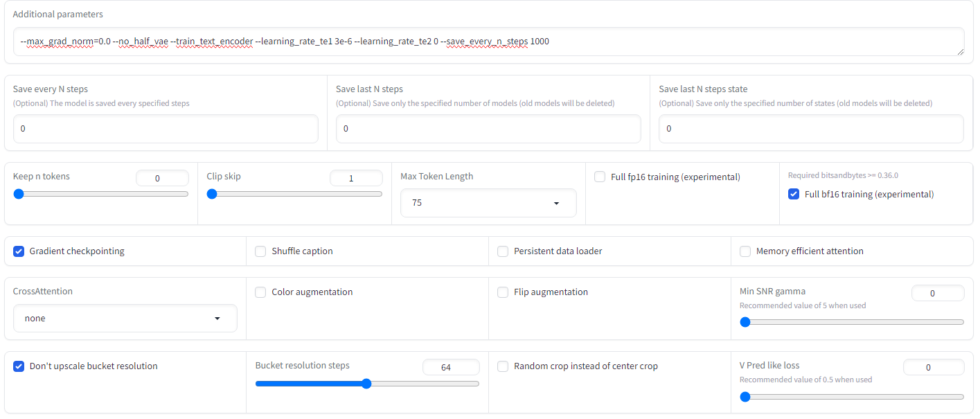Click the Bucket resolution steps slider handle
Viewport: 980px width, 419px height.
point(366,384)
